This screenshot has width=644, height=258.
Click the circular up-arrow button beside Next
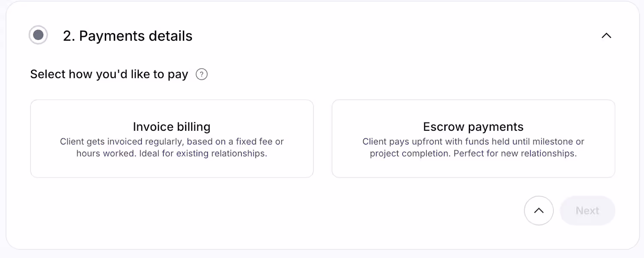(x=539, y=210)
